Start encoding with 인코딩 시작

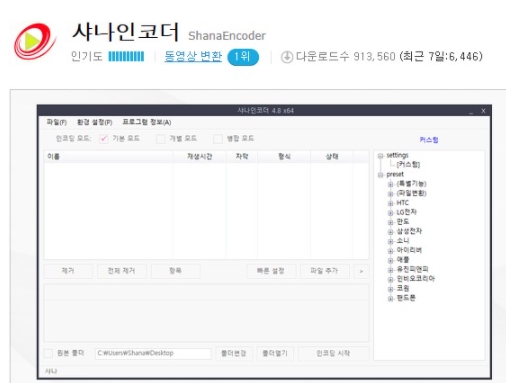pos(333,353)
